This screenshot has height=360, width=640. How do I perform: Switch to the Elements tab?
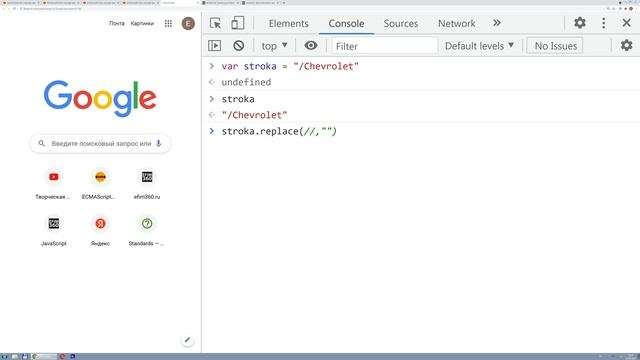point(289,24)
